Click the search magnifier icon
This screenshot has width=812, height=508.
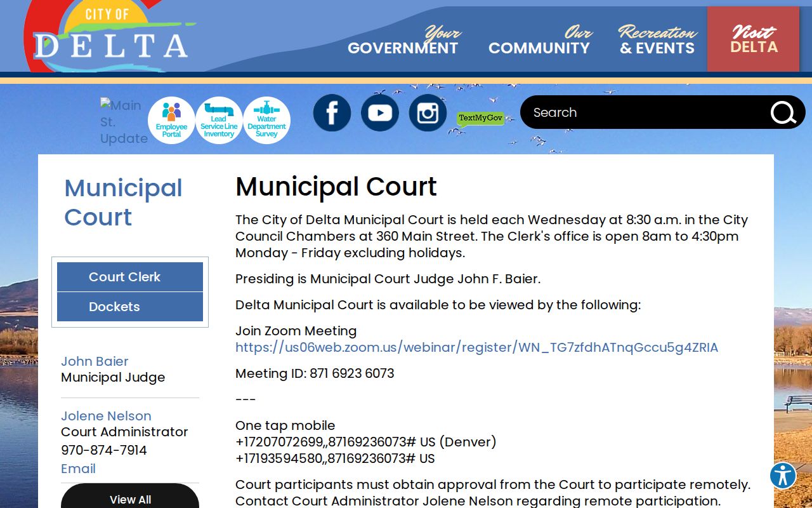tap(783, 113)
